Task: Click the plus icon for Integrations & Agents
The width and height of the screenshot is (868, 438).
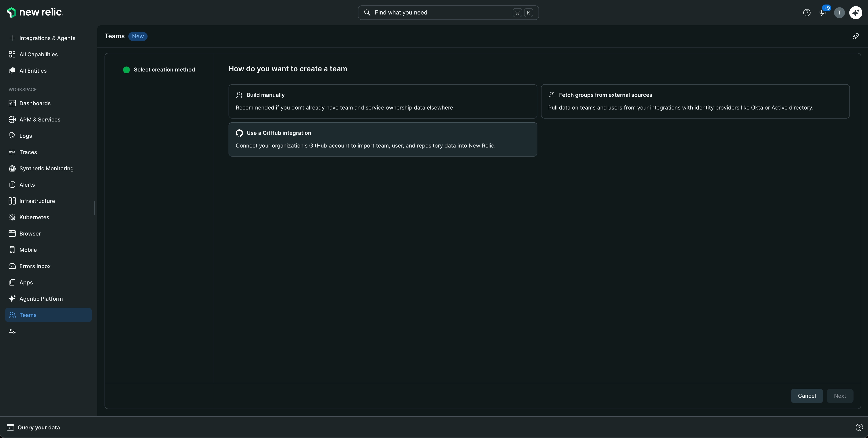Action: coord(12,38)
